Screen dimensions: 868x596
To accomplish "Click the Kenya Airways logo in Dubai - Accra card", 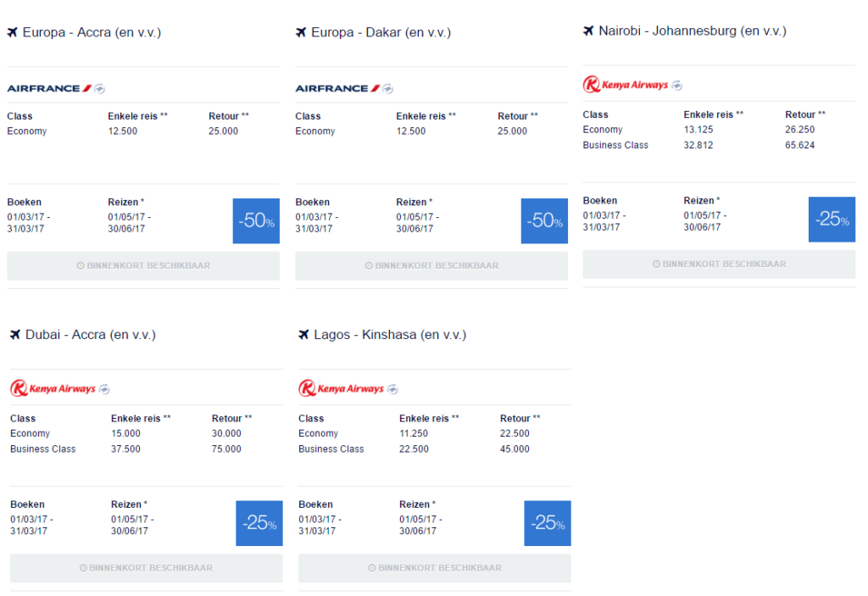I will pos(53,388).
